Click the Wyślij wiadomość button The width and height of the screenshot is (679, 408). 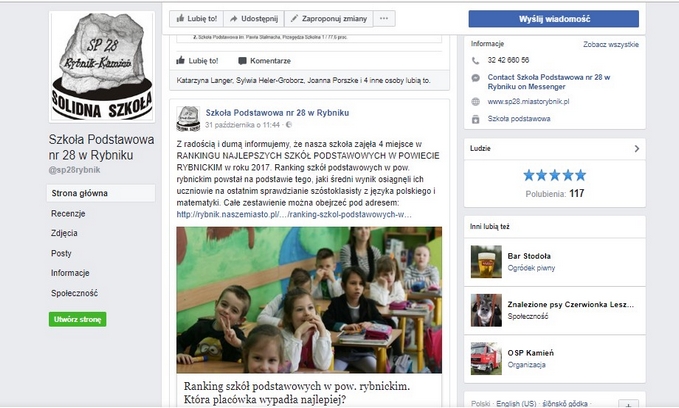pos(553,19)
